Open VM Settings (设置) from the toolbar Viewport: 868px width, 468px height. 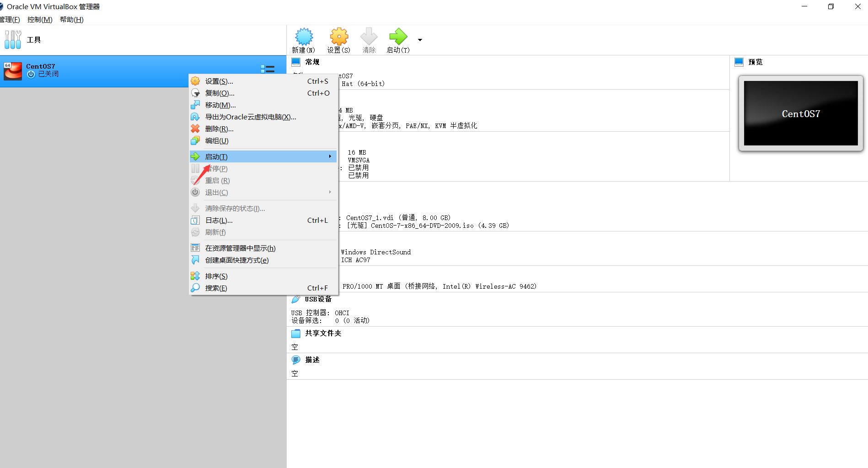[339, 40]
